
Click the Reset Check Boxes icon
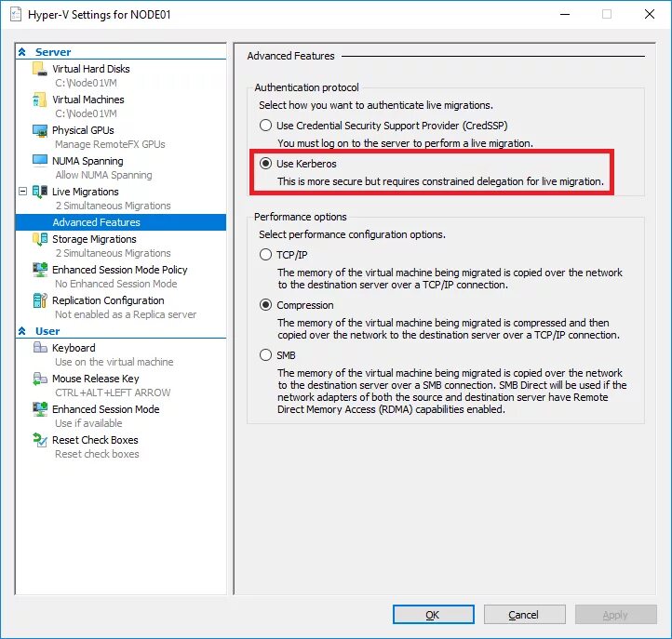(x=40, y=440)
